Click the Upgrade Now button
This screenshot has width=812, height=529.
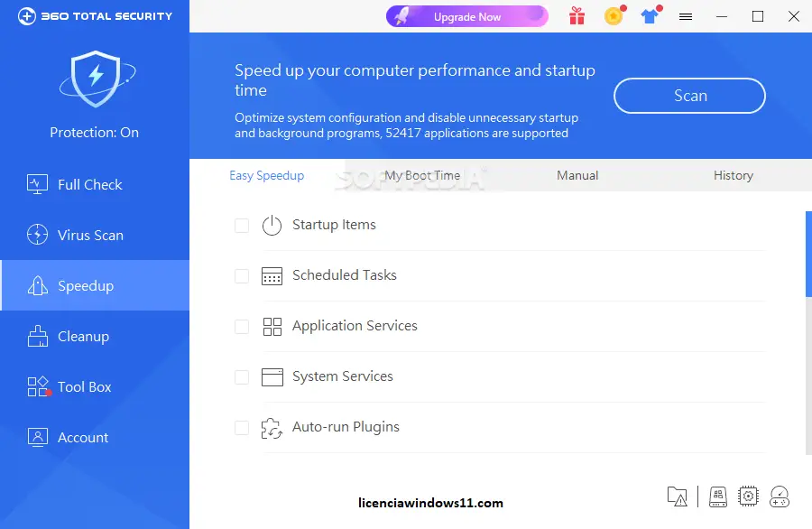[467, 16]
